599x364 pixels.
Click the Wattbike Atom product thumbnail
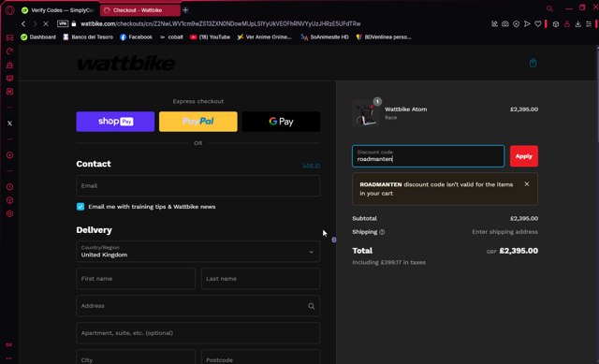pos(366,113)
